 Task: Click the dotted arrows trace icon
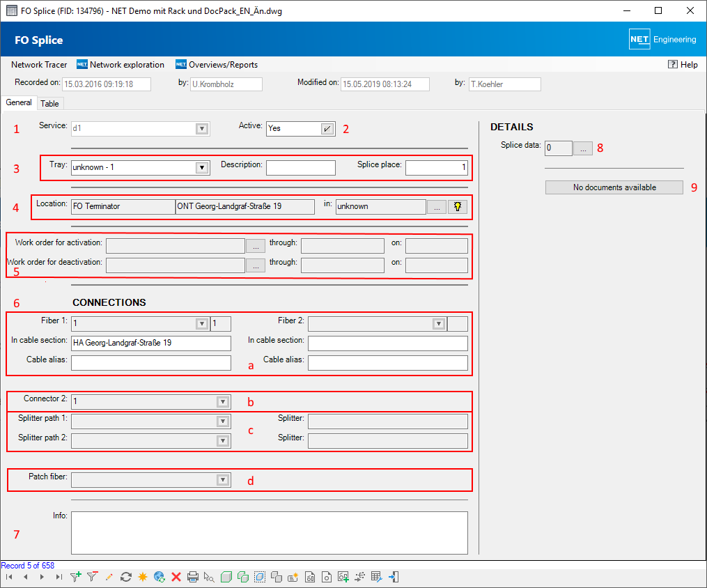360,577
